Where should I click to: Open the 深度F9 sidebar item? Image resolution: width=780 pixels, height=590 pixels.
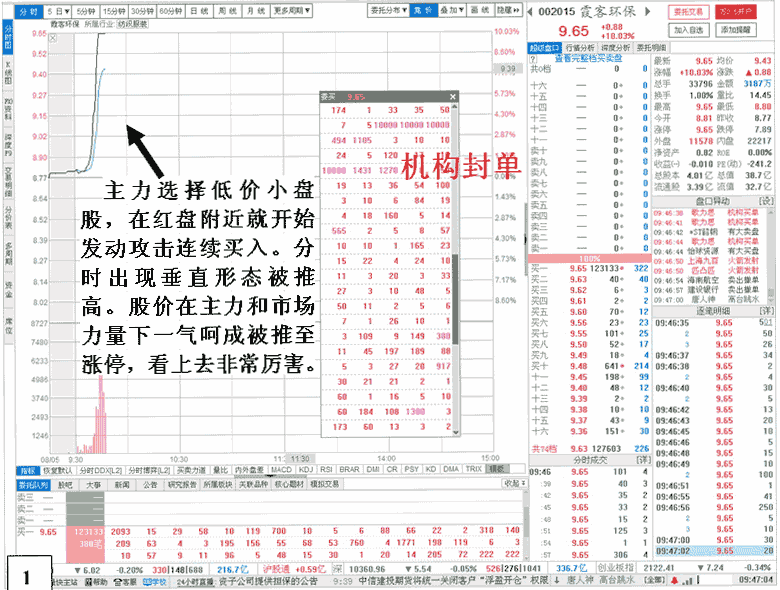point(8,145)
